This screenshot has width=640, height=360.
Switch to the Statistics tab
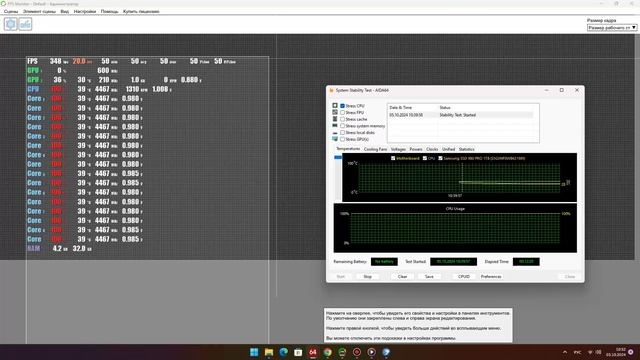click(x=467, y=149)
